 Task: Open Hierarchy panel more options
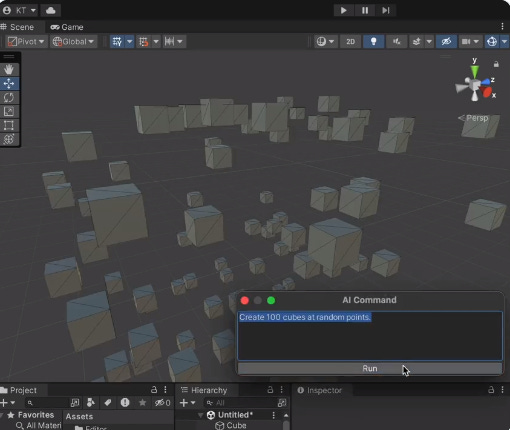click(x=282, y=390)
